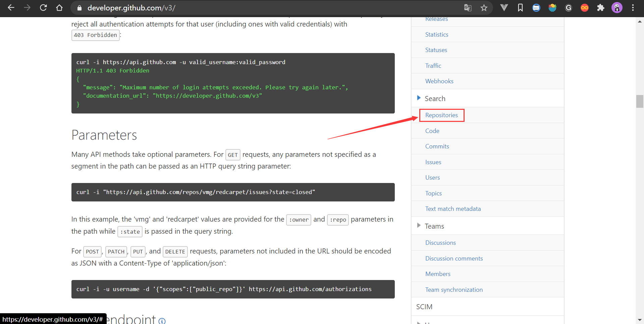Reload the current page
The image size is (644, 324).
click(x=43, y=7)
